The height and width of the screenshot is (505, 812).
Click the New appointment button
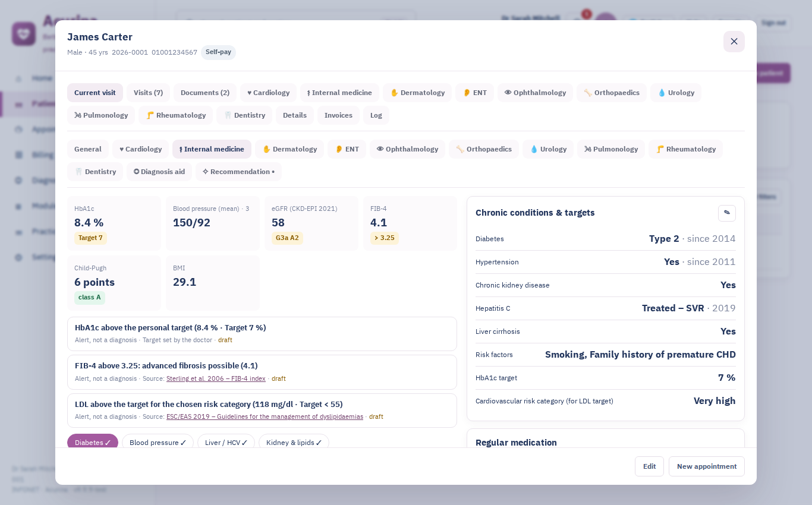(707, 466)
